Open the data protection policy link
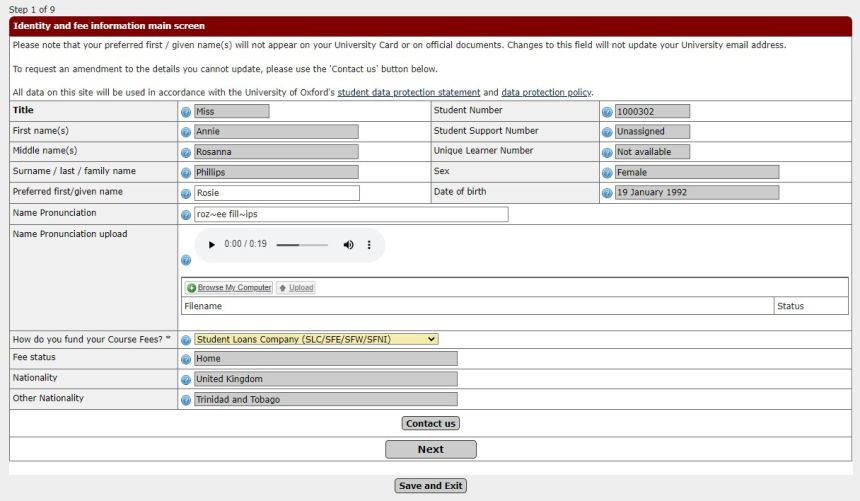This screenshot has width=860, height=501. tap(546, 93)
